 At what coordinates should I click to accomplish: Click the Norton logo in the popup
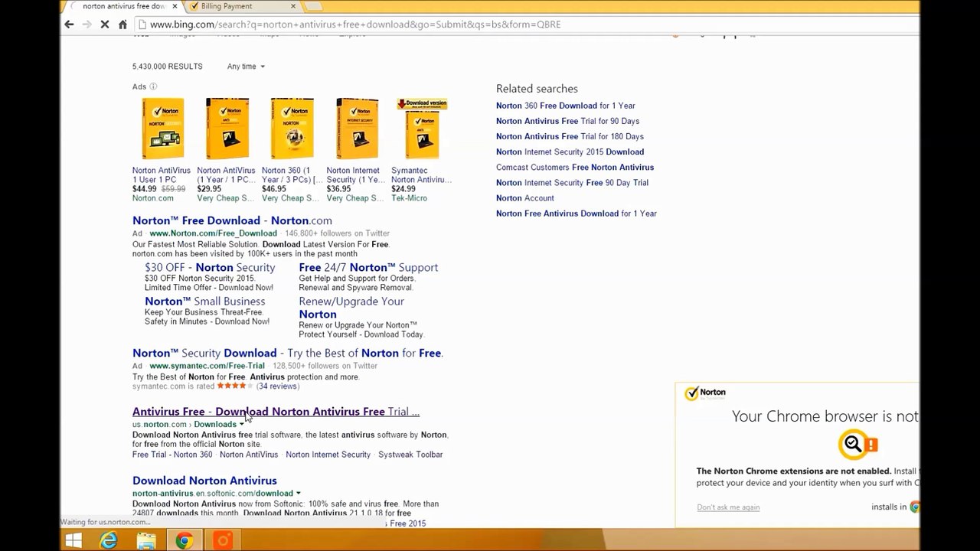[x=705, y=393]
